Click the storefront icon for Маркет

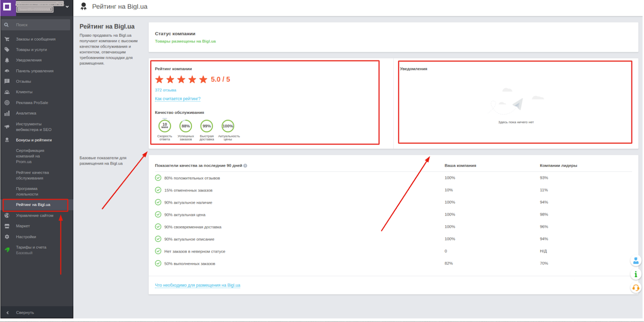point(7,226)
